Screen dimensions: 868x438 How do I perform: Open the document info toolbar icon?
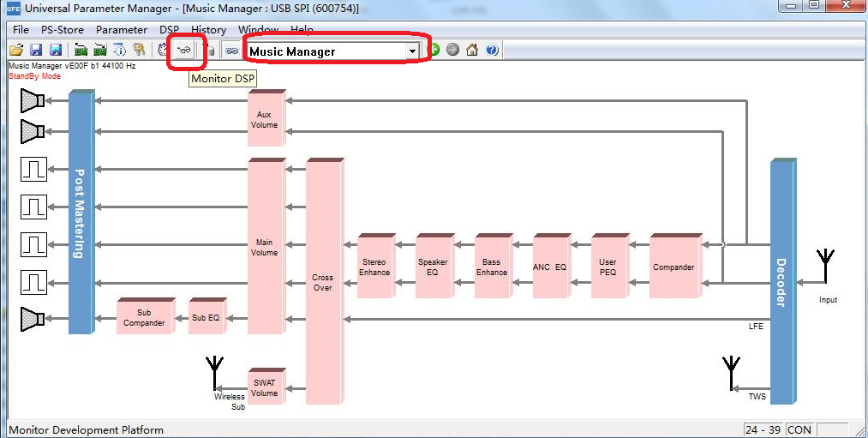120,51
